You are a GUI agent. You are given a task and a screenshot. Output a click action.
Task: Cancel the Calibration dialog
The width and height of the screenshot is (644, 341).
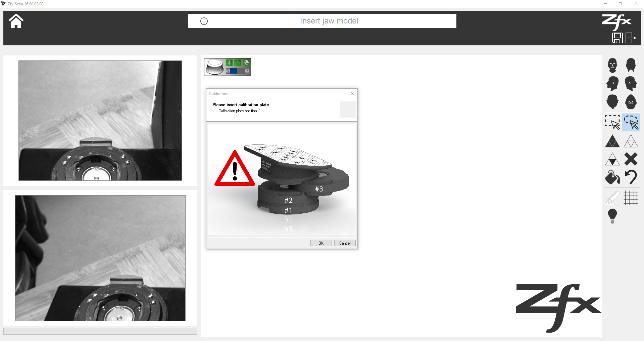pyautogui.click(x=345, y=243)
